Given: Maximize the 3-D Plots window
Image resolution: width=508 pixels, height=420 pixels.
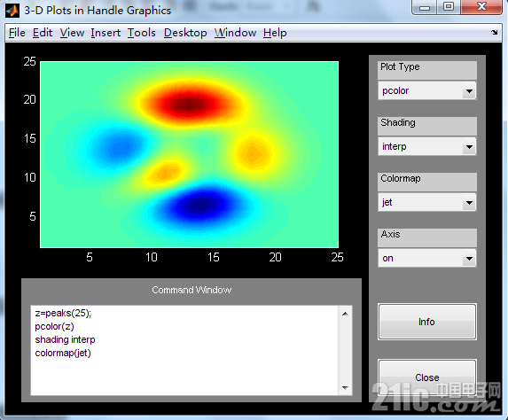Looking at the screenshot, I should [449, 7].
